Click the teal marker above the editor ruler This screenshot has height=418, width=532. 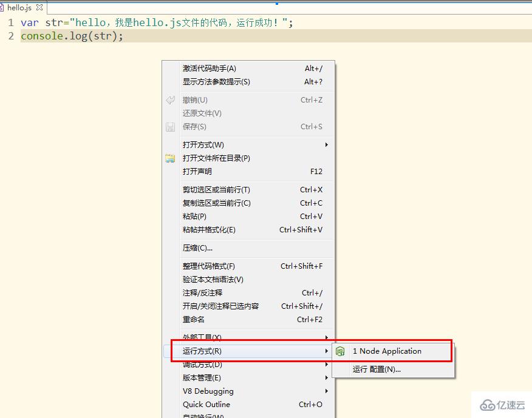(277, 4)
